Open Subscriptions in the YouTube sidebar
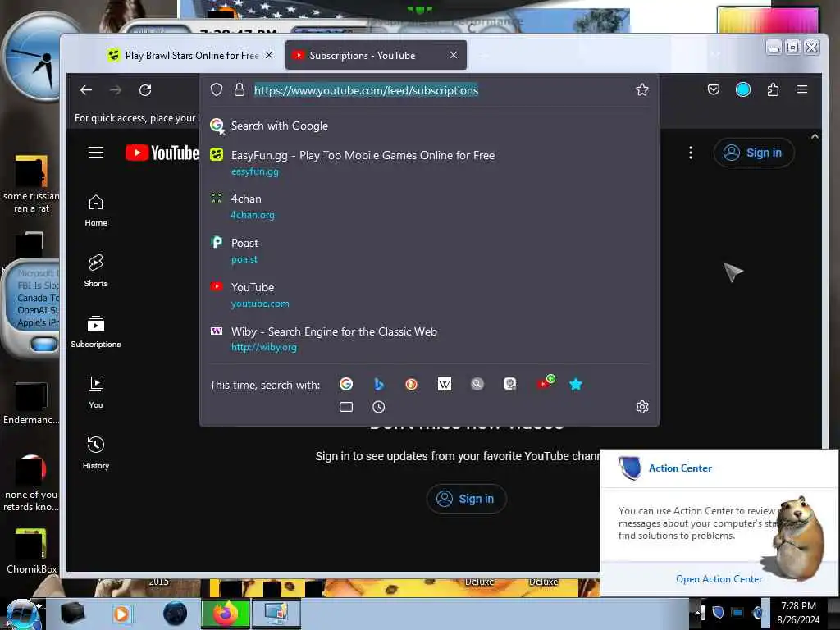The image size is (840, 630). [x=96, y=331]
